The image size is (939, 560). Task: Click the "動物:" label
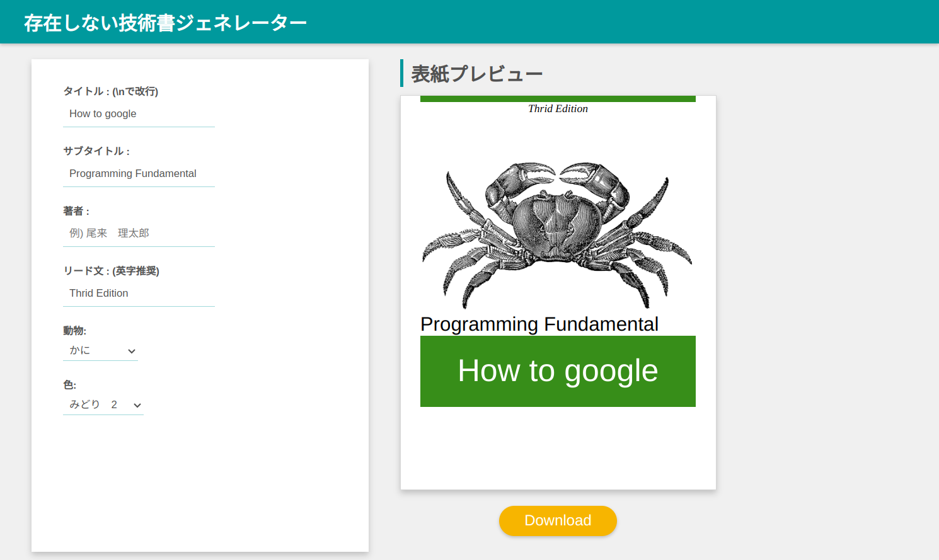tap(74, 331)
